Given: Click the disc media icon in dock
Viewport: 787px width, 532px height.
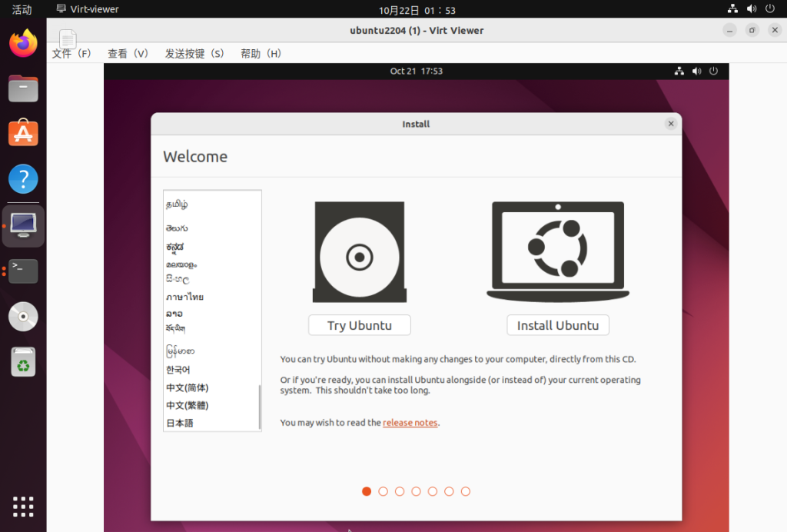Looking at the screenshot, I should pyautogui.click(x=23, y=316).
